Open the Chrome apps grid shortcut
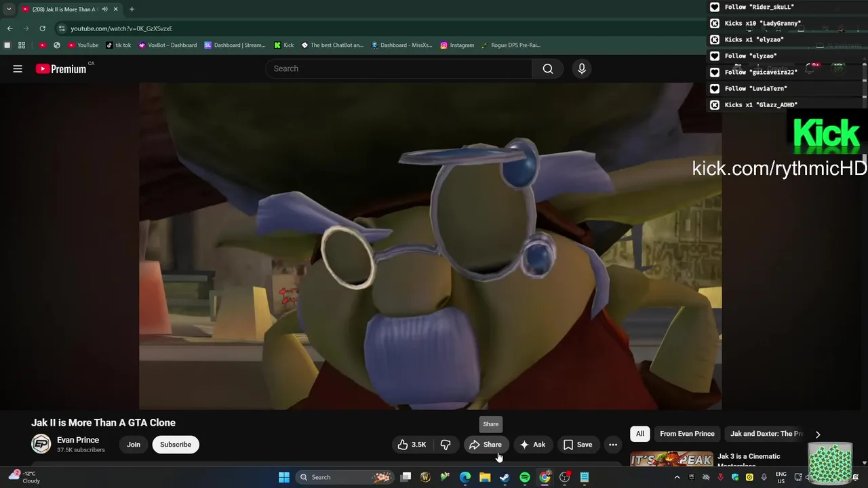 pyautogui.click(x=22, y=45)
